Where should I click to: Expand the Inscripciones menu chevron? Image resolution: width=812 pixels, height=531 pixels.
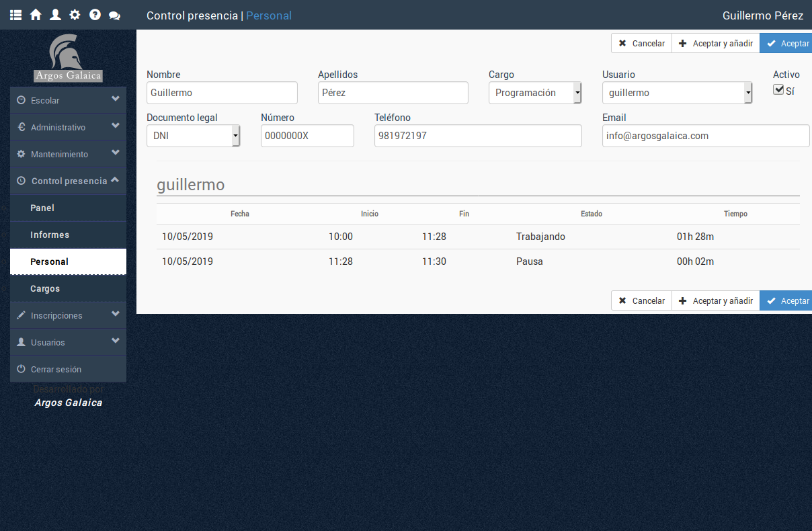point(116,315)
